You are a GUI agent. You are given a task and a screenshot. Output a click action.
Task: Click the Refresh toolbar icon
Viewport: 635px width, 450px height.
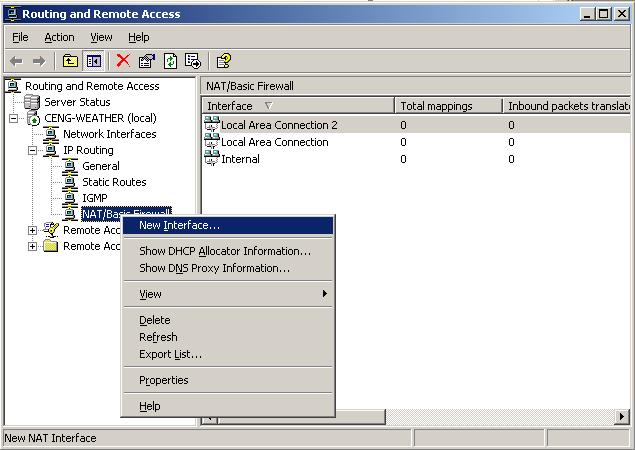pyautogui.click(x=170, y=61)
